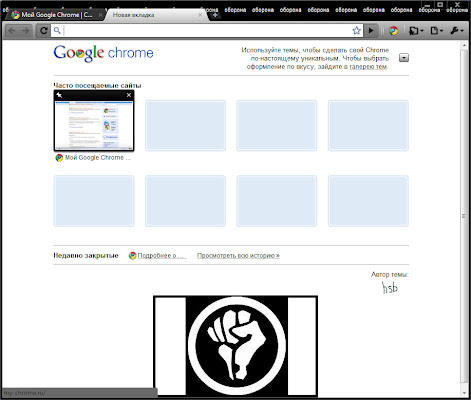The image size is (471, 400).
Task: Click the back navigation arrow
Action: 12,31
